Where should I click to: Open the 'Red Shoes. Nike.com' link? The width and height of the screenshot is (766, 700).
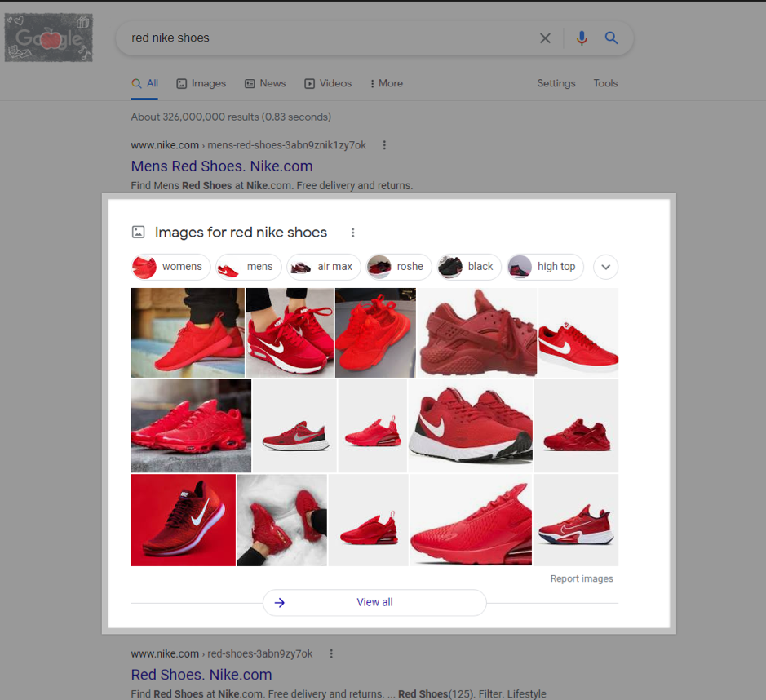[201, 675]
